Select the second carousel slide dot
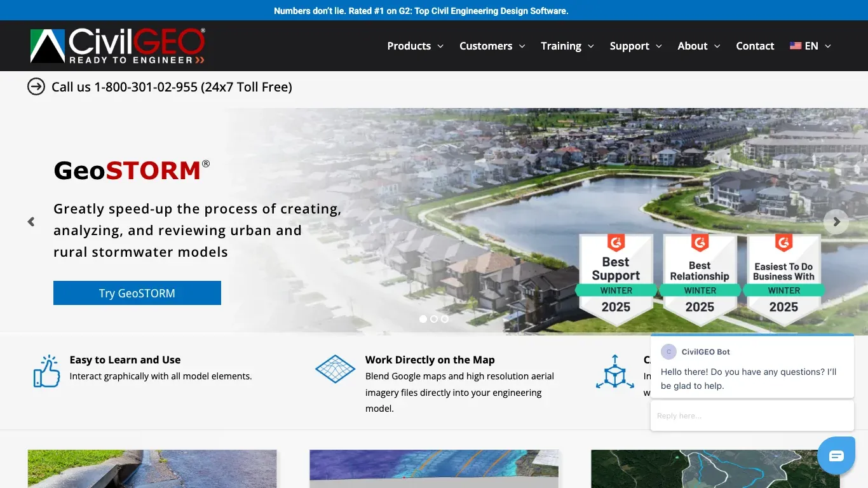Viewport: 868px width, 488px height. pyautogui.click(x=434, y=319)
